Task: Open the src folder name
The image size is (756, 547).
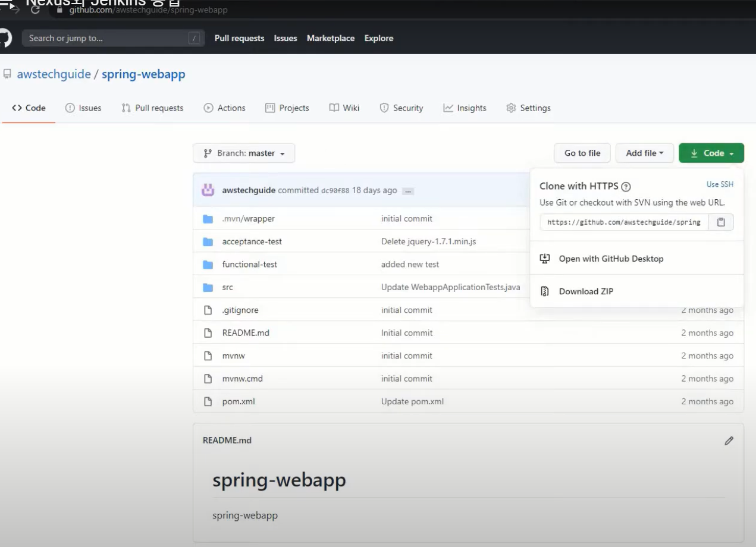Action: point(227,287)
